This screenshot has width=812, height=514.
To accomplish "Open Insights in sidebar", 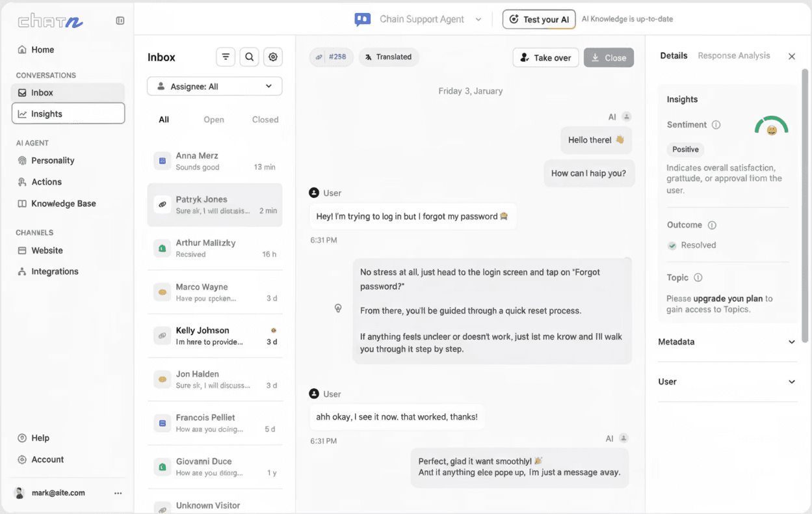I will point(68,113).
